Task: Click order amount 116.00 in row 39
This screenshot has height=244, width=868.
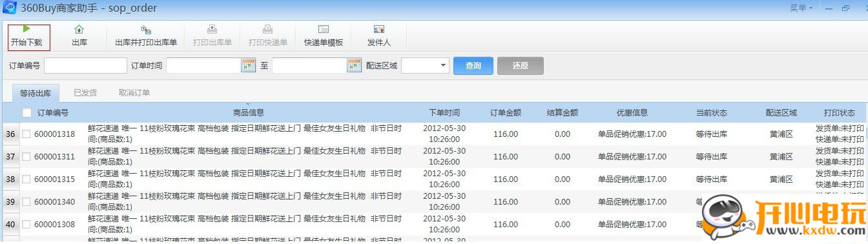Action: 505,202
